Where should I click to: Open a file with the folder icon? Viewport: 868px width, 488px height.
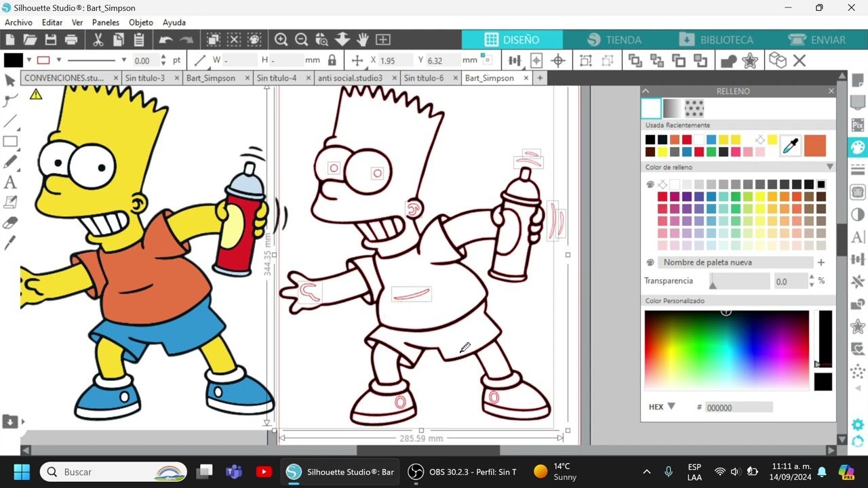(x=30, y=39)
